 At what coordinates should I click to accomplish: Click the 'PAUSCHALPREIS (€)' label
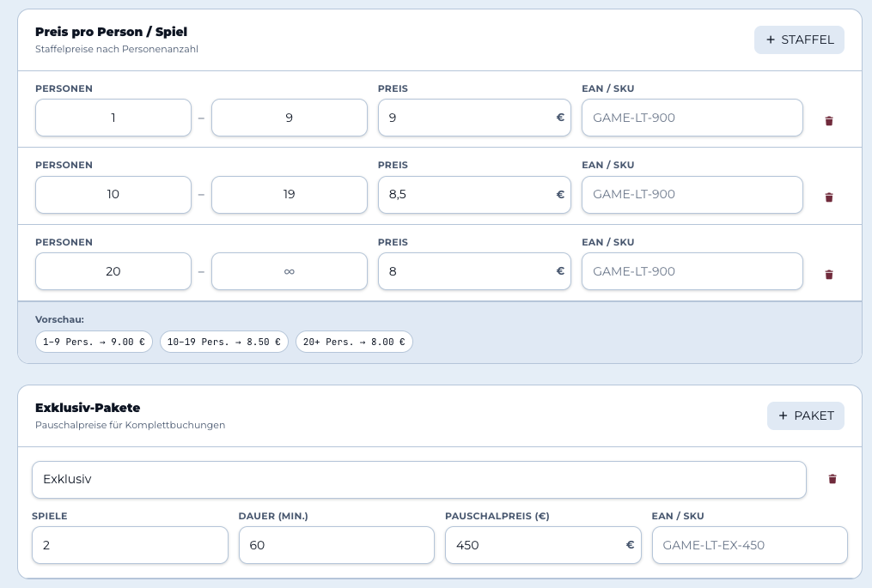coord(497,516)
